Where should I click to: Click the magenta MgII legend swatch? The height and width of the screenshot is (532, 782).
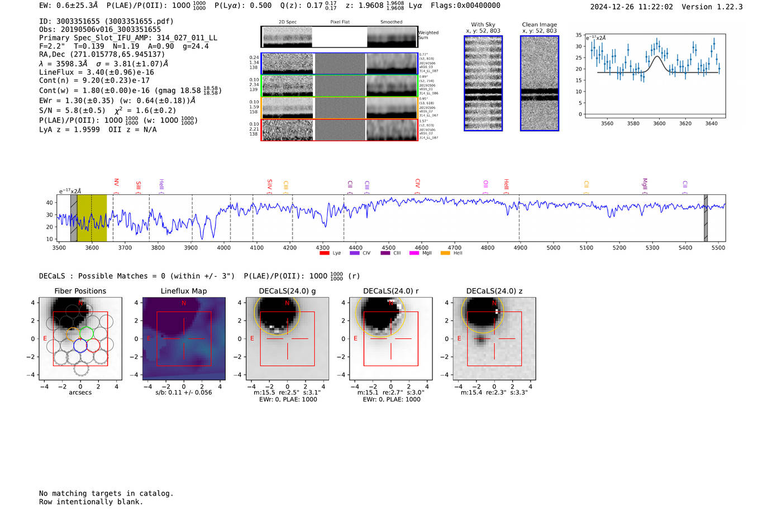[x=414, y=253]
